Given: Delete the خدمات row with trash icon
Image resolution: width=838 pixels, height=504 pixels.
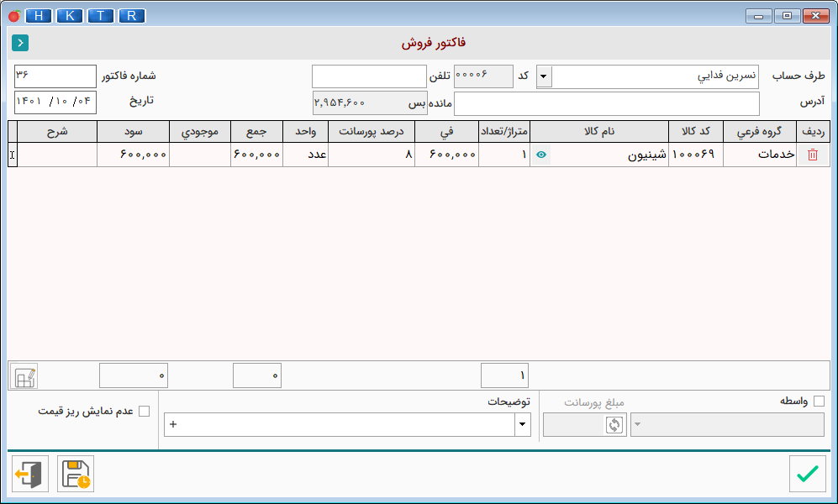Looking at the screenshot, I should pyautogui.click(x=812, y=155).
